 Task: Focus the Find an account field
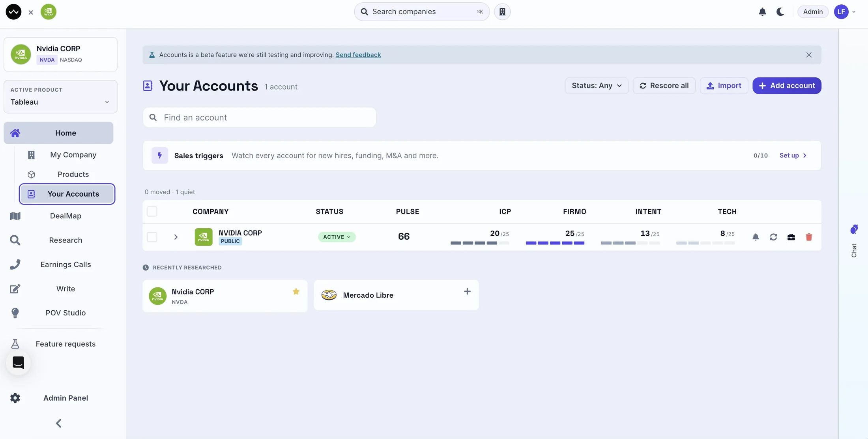point(259,117)
